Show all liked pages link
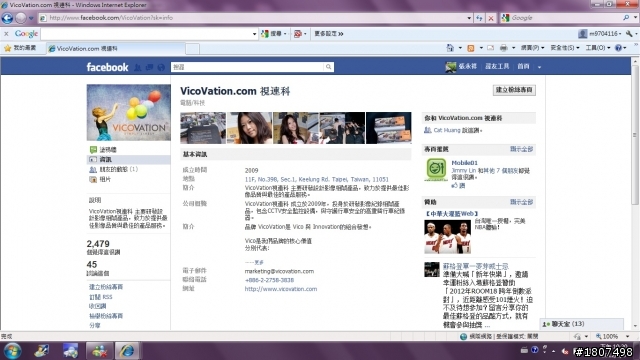640x360 pixels. tap(521, 149)
